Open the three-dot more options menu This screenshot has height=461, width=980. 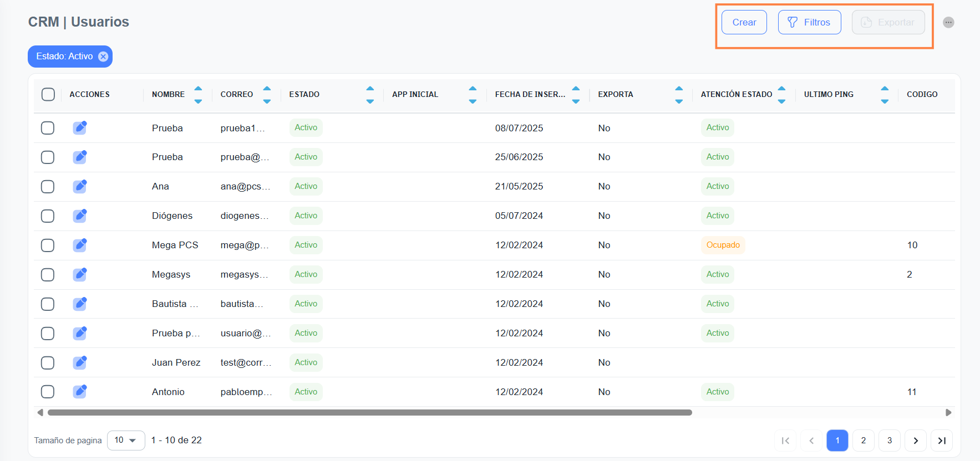tap(948, 23)
